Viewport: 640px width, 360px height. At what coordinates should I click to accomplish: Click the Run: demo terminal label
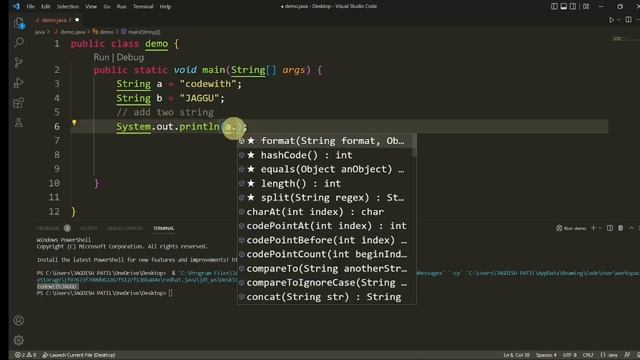click(x=571, y=228)
